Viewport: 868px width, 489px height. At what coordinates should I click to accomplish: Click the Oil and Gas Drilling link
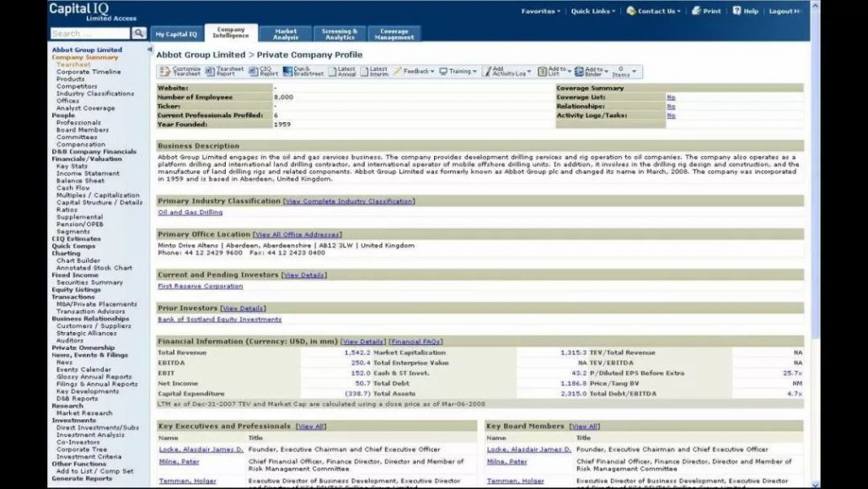190,212
